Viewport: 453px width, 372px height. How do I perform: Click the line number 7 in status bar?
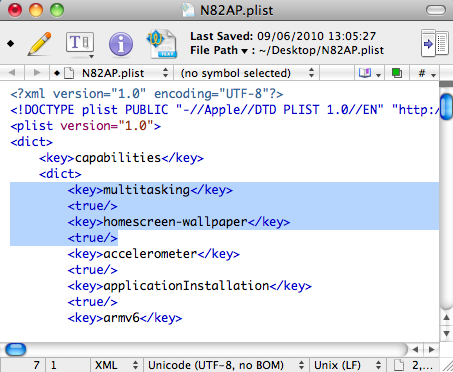pyautogui.click(x=36, y=365)
